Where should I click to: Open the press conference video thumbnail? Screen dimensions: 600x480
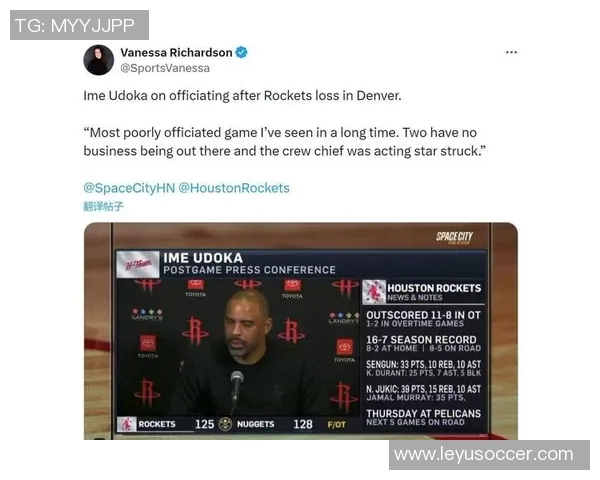click(300, 331)
